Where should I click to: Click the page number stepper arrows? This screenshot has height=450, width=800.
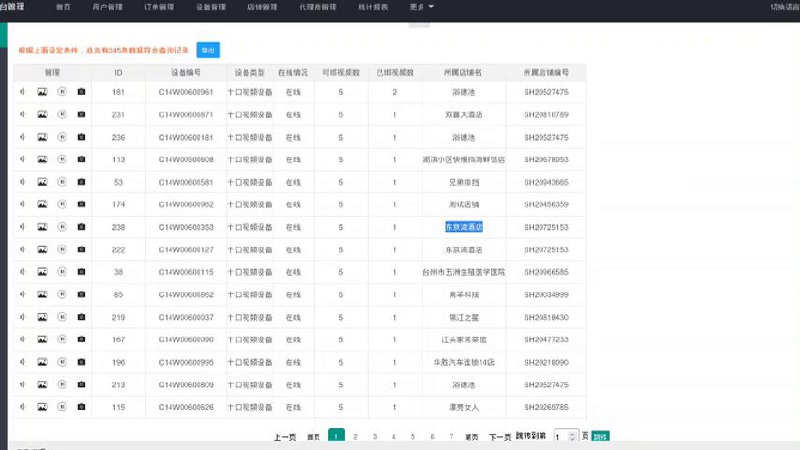click(574, 437)
